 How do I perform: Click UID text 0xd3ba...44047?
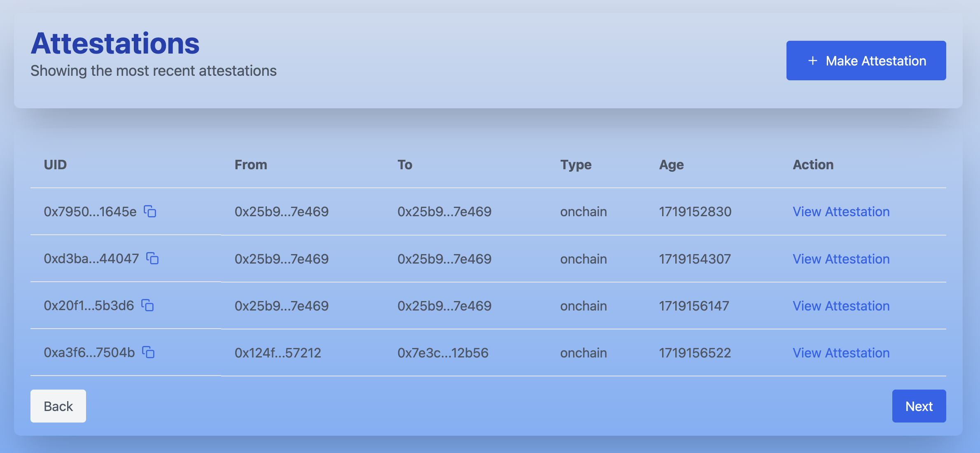click(x=91, y=259)
